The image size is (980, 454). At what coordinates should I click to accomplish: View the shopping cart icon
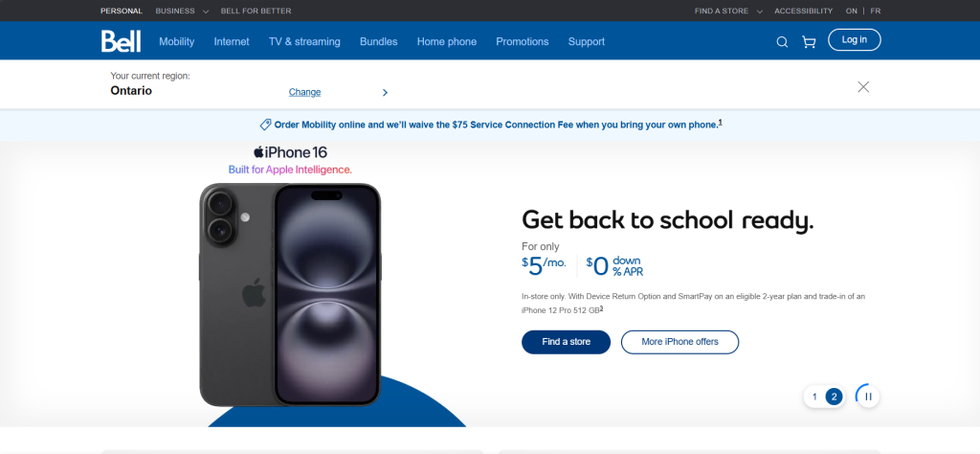pos(809,42)
